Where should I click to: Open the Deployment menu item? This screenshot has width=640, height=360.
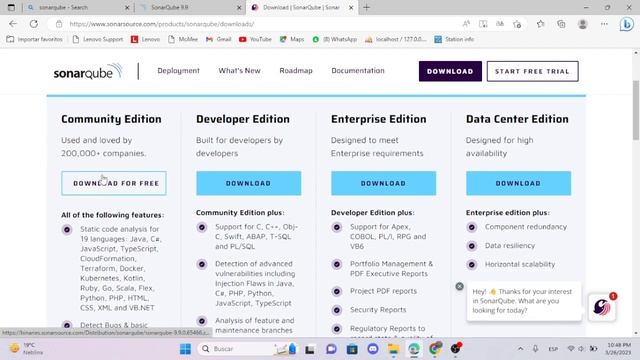click(178, 71)
